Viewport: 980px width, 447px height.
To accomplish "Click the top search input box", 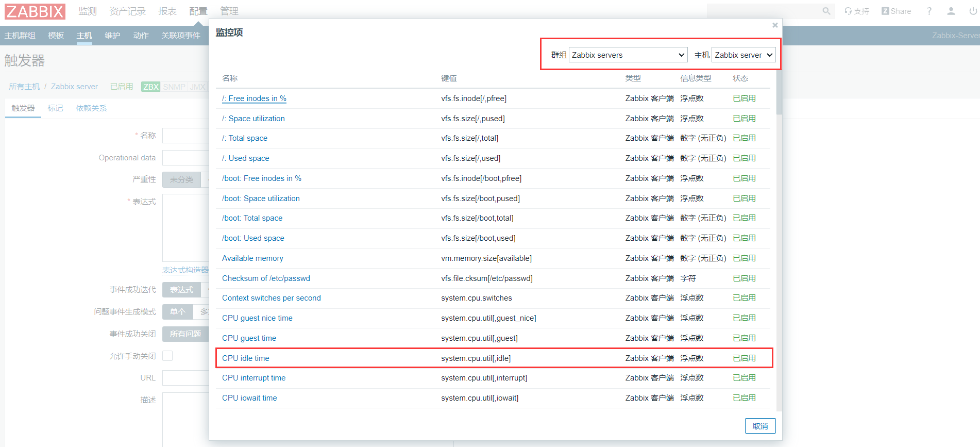I will click(763, 11).
